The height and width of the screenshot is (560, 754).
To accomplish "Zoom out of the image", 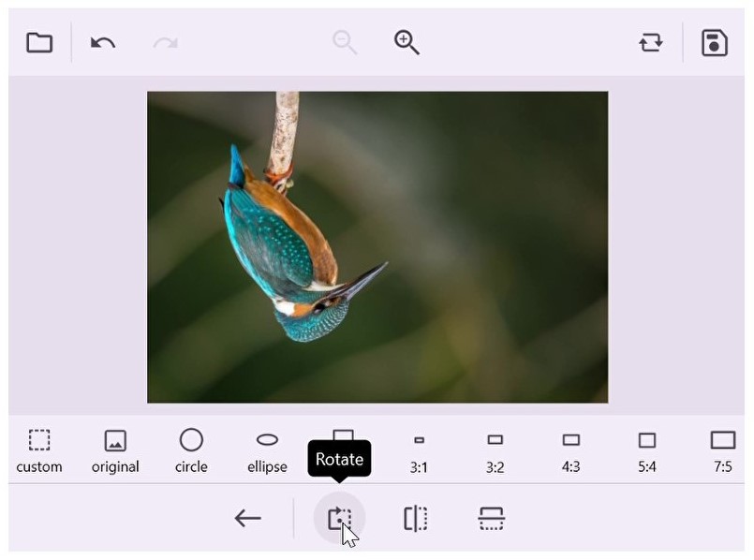I will pos(343,42).
